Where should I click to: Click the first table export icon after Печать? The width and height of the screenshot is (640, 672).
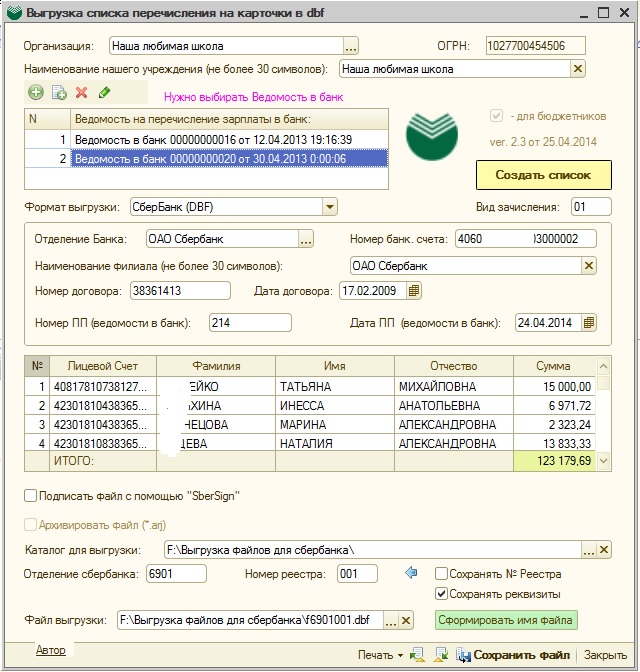tap(417, 654)
